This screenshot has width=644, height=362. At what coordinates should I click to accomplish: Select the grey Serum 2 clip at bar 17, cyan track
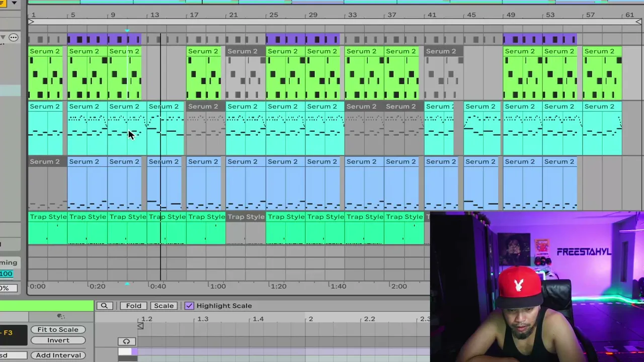(x=206, y=128)
